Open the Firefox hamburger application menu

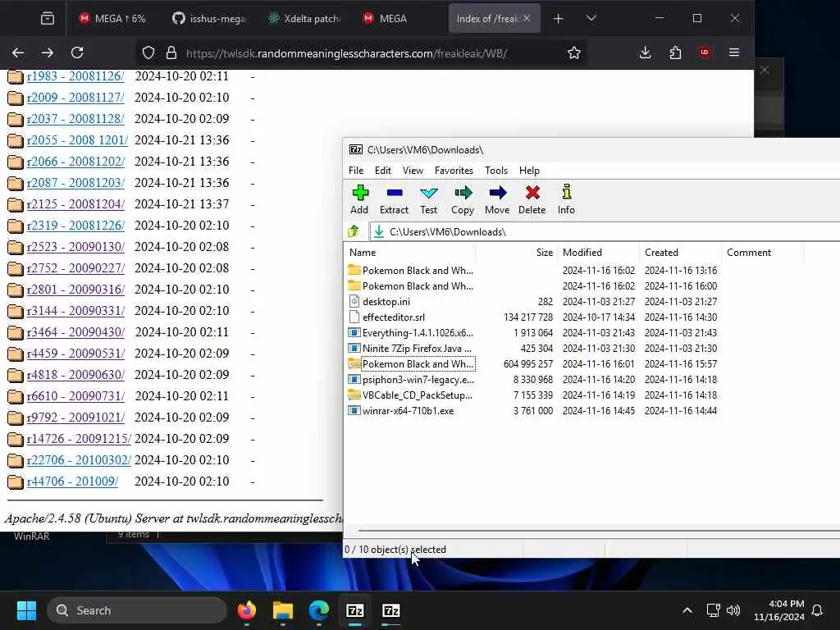pyautogui.click(x=734, y=52)
